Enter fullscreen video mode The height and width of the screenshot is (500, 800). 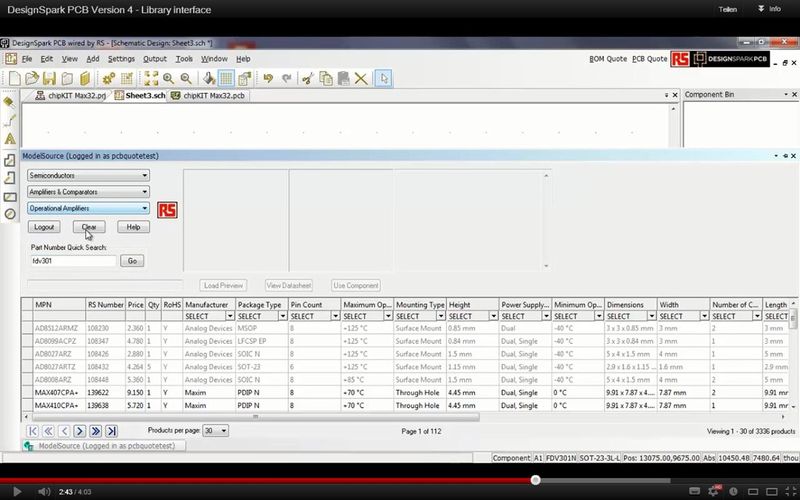click(790, 492)
